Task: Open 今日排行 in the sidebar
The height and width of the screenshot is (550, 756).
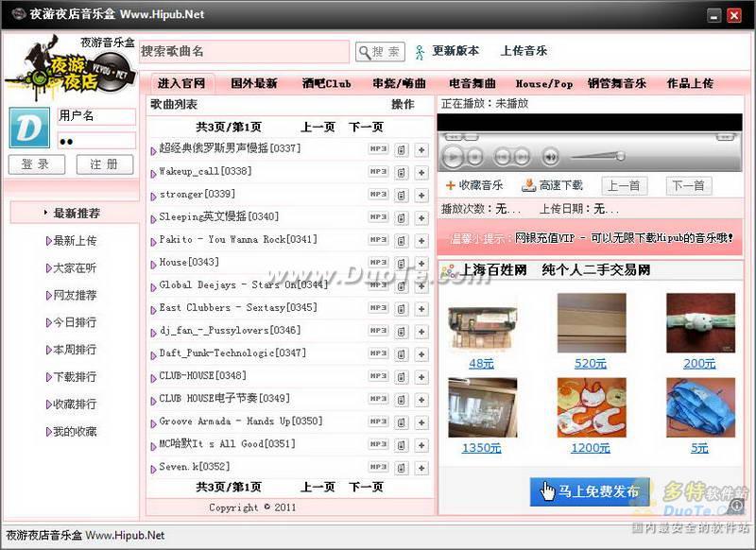Action: pos(75,322)
